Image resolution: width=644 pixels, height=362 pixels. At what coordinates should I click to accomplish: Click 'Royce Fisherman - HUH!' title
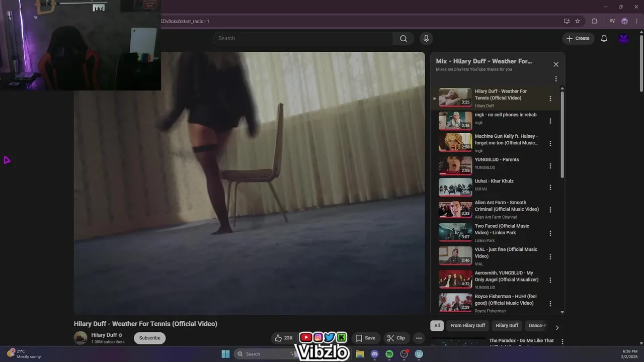pyautogui.click(x=506, y=300)
